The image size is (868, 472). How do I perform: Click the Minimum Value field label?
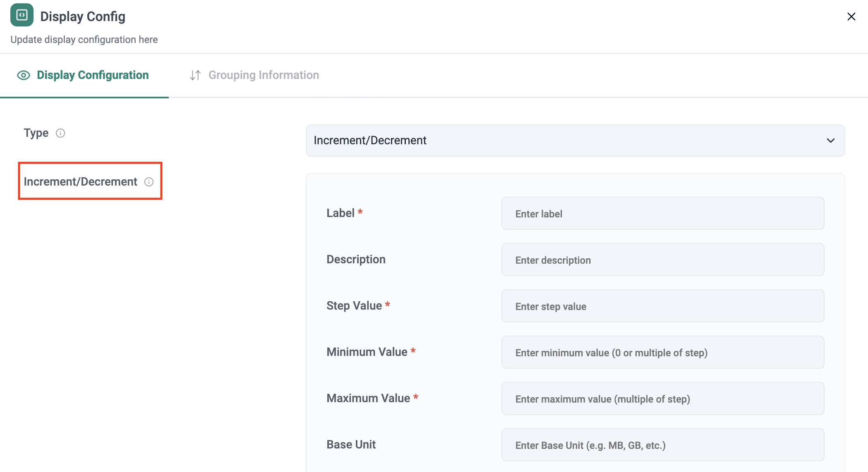(367, 352)
